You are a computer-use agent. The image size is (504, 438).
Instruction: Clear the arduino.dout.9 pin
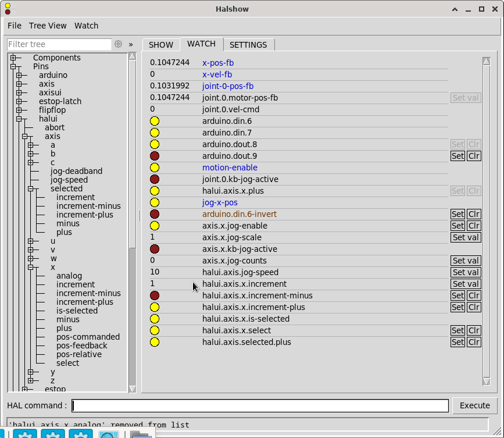[474, 156]
